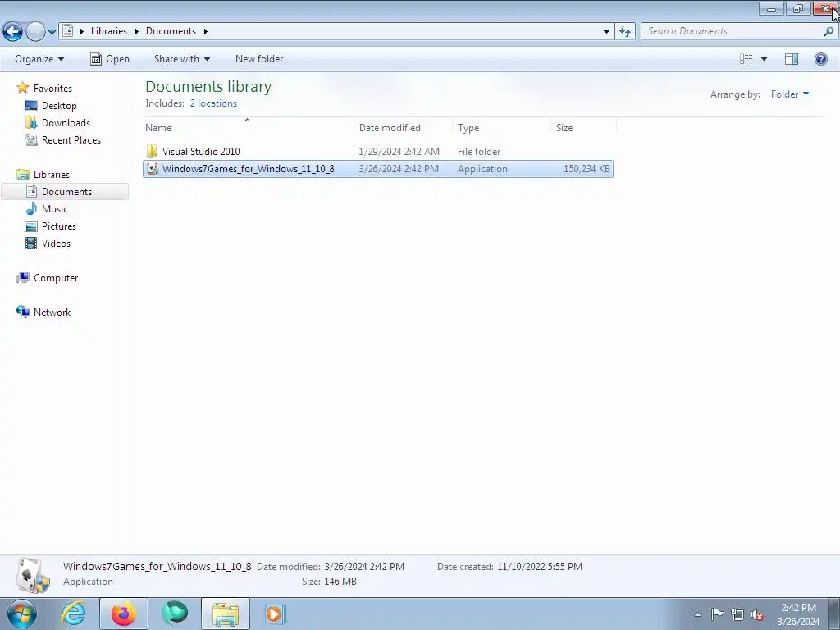Focus the Search Documents field
The image size is (840, 630).
(739, 31)
